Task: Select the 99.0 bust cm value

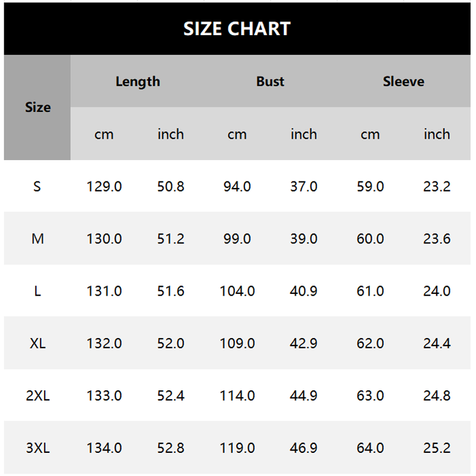Action: coord(237,239)
